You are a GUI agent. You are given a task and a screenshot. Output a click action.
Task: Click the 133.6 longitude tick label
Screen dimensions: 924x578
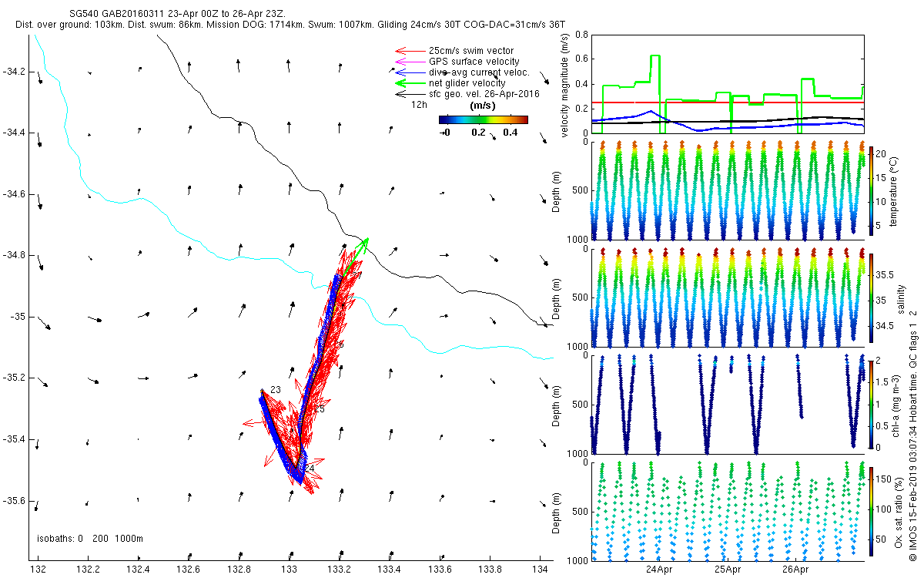440,570
